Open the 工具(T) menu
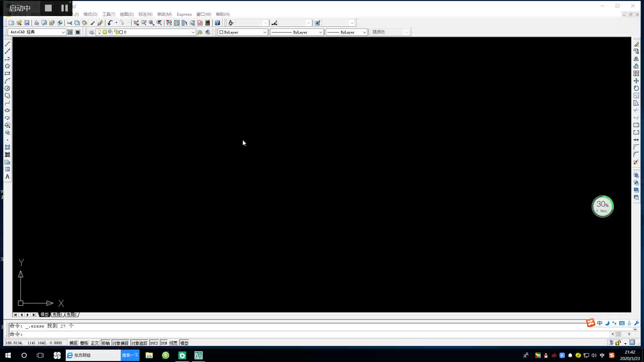 109,14
